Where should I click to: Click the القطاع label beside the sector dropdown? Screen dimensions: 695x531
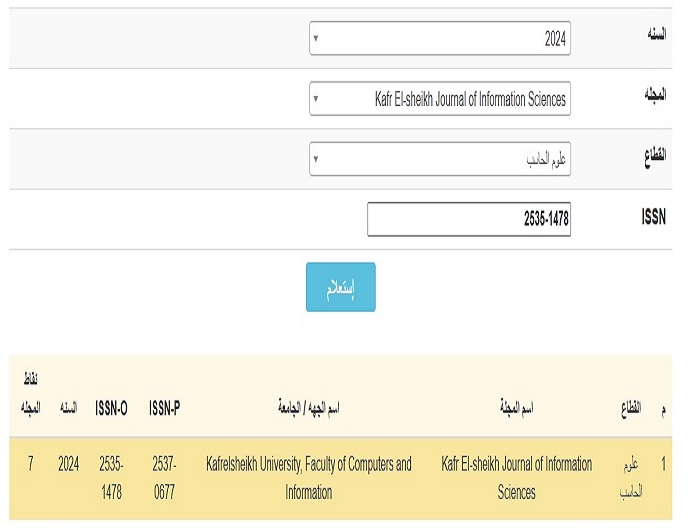(652, 154)
